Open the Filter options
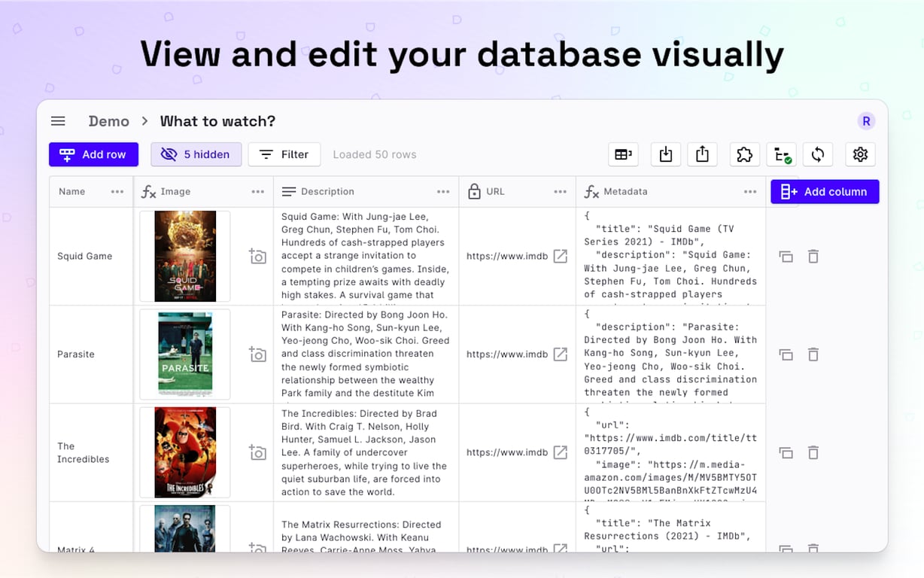 [x=284, y=154]
